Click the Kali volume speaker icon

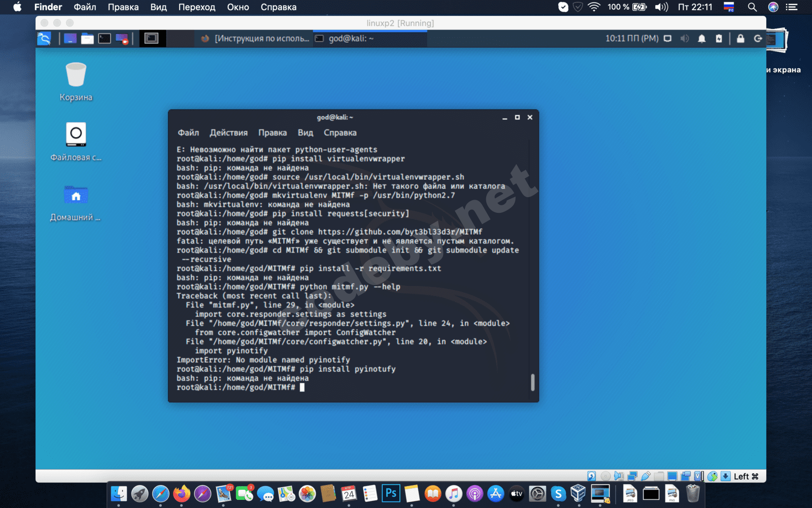point(685,39)
